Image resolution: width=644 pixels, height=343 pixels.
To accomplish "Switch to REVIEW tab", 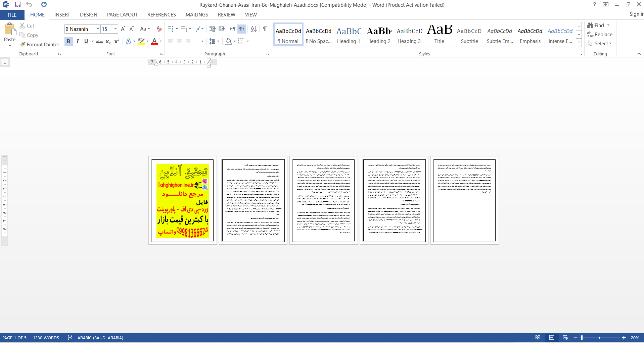I will tap(227, 15).
